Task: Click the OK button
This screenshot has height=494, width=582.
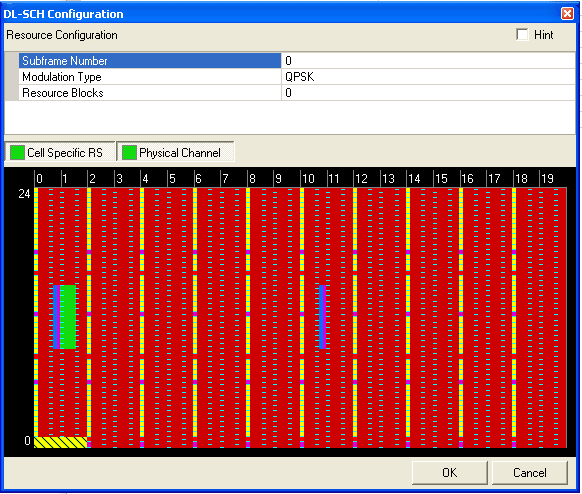Action: 450,473
